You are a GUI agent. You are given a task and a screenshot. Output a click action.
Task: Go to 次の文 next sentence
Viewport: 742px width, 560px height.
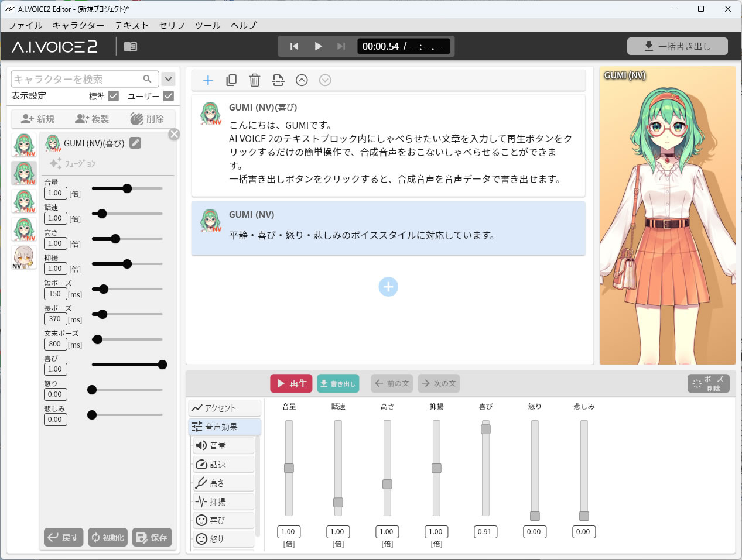point(439,383)
